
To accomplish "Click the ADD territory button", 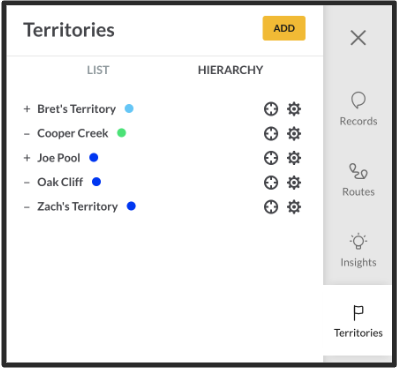I will 284,28.
